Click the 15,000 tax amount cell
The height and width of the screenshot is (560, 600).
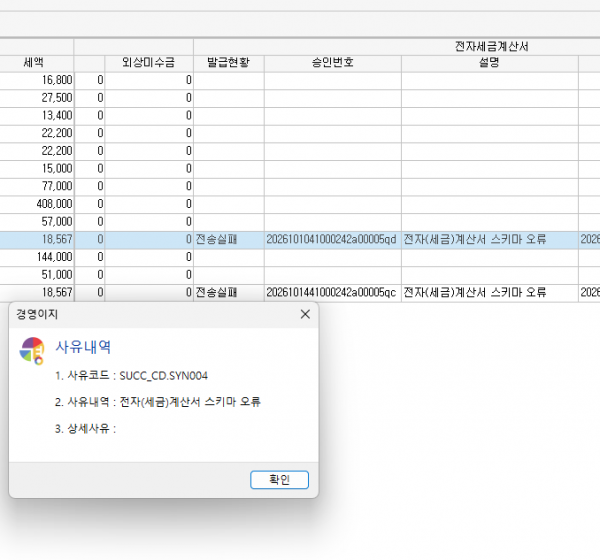click(37, 168)
